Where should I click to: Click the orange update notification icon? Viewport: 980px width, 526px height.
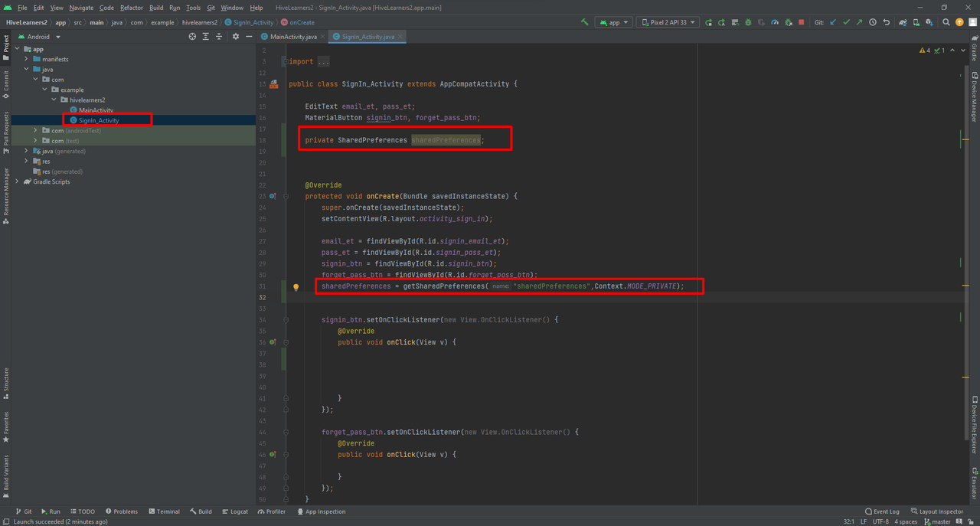(959, 22)
